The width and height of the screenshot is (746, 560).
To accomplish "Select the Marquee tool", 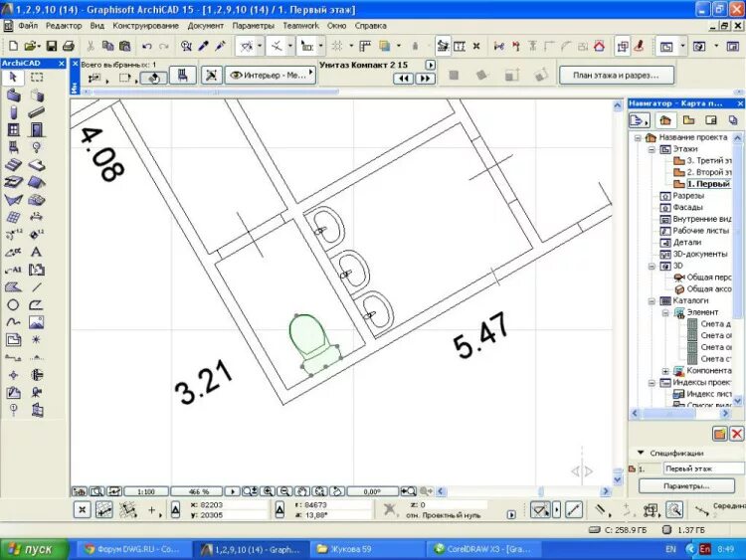I will tap(37, 77).
